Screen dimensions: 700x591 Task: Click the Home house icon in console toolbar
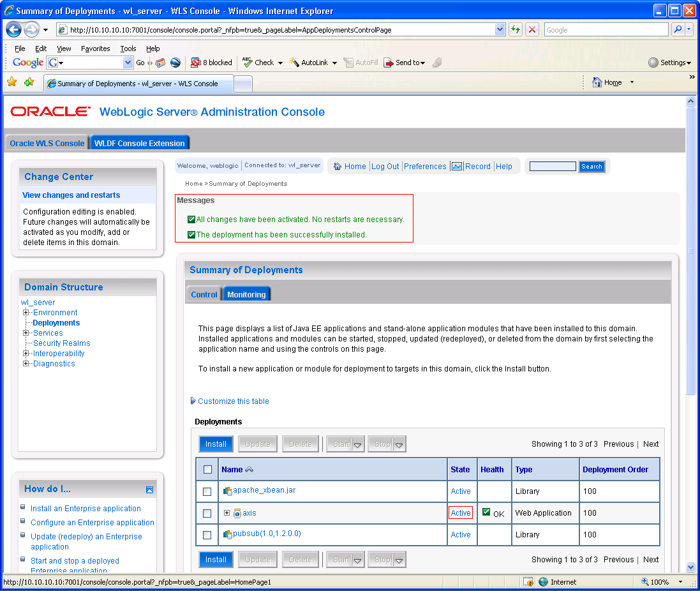pos(338,167)
